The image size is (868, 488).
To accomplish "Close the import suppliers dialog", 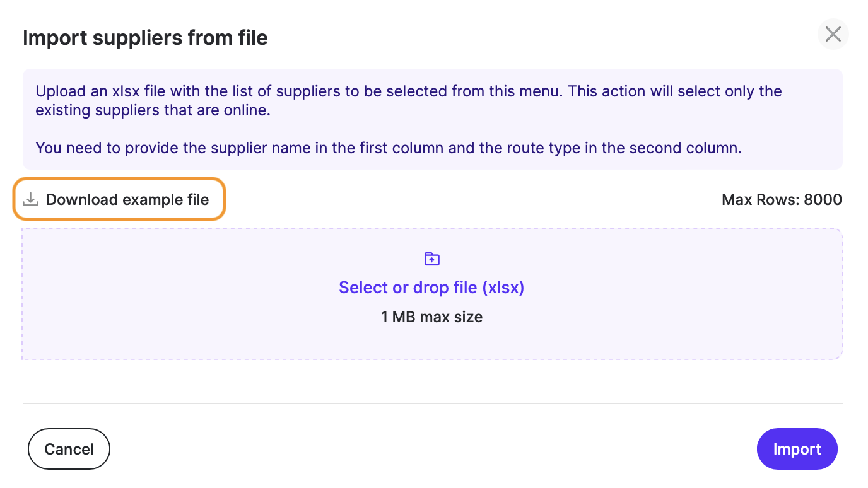I will tap(833, 34).
